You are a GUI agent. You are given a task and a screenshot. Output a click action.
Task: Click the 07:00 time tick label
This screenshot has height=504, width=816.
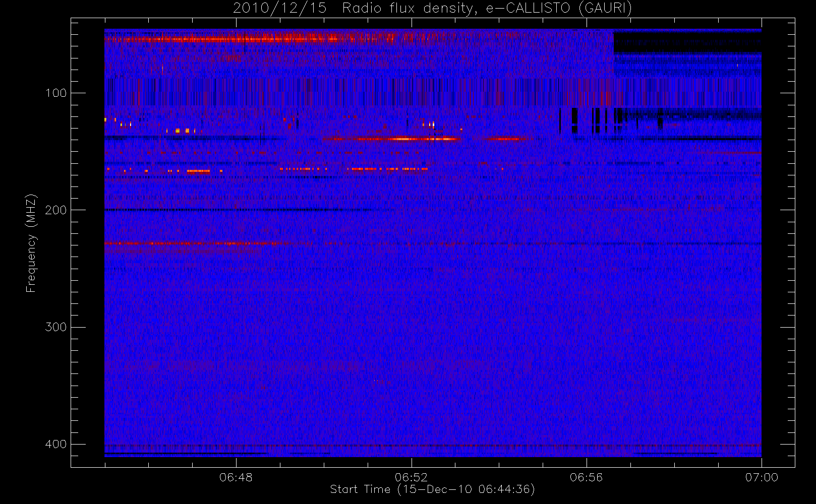tap(762, 477)
